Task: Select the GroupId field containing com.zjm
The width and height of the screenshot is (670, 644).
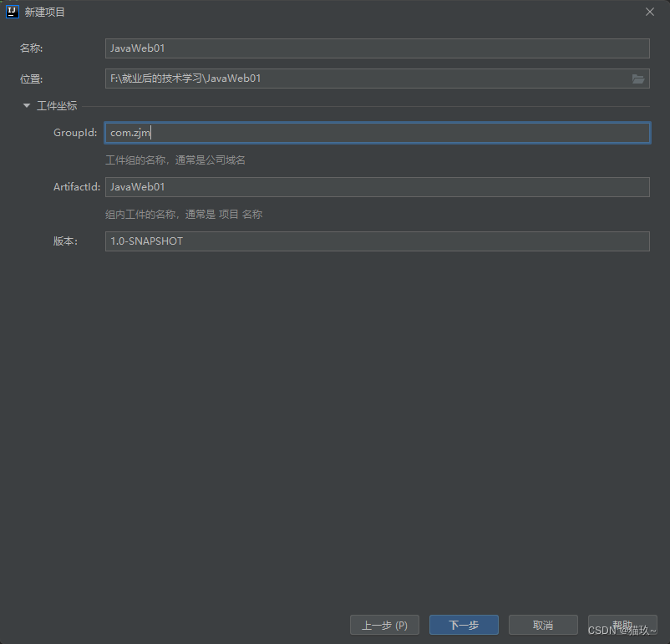Action: coord(376,132)
